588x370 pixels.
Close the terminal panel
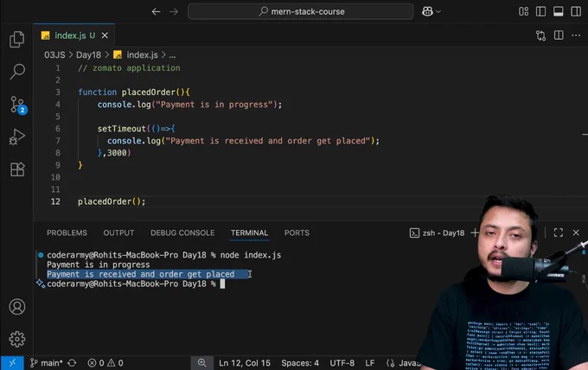pos(576,233)
